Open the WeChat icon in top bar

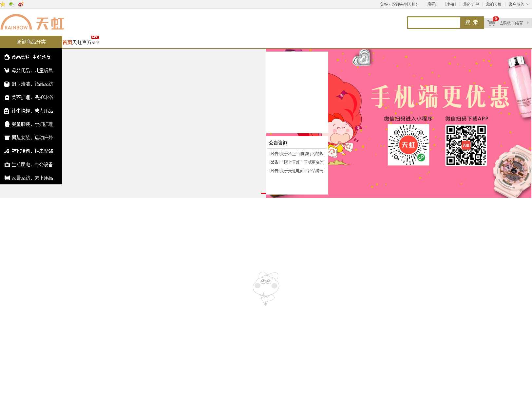[12, 4]
